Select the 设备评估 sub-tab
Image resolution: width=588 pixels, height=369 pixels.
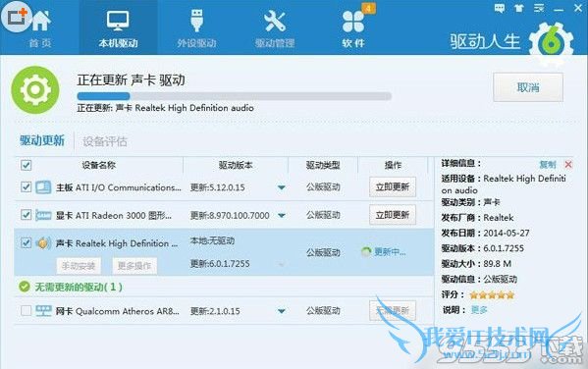pyautogui.click(x=105, y=141)
